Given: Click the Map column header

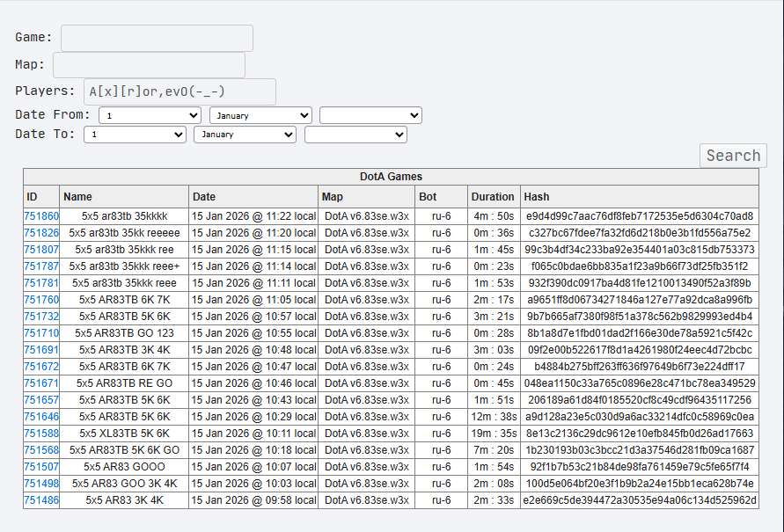Looking at the screenshot, I should click(x=367, y=197).
